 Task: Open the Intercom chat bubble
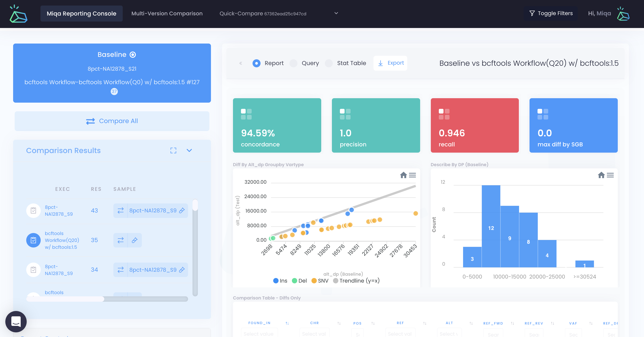(16, 321)
